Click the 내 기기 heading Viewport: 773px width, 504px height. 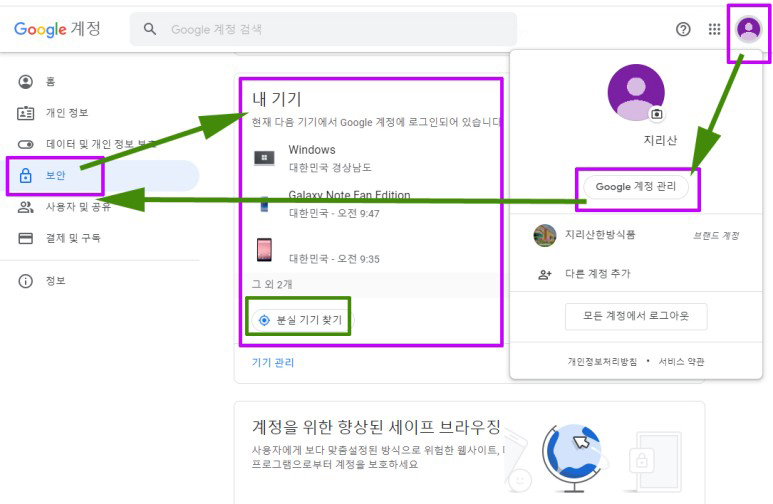tap(277, 99)
